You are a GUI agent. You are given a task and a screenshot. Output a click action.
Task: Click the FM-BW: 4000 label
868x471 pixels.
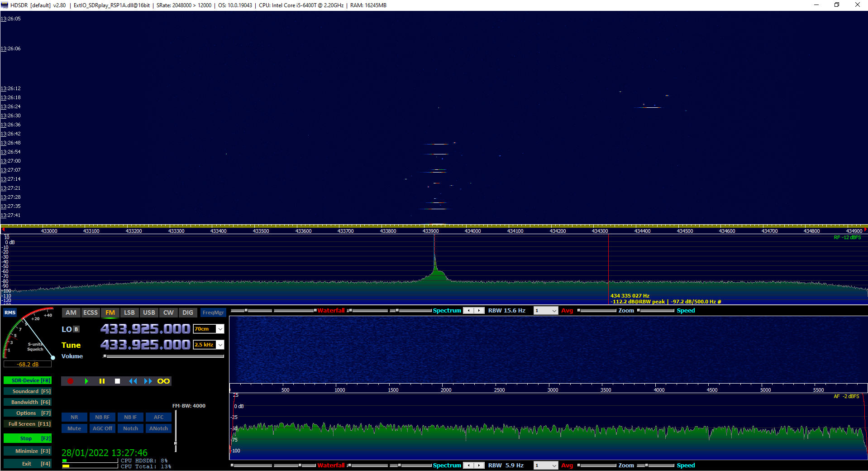tap(189, 406)
